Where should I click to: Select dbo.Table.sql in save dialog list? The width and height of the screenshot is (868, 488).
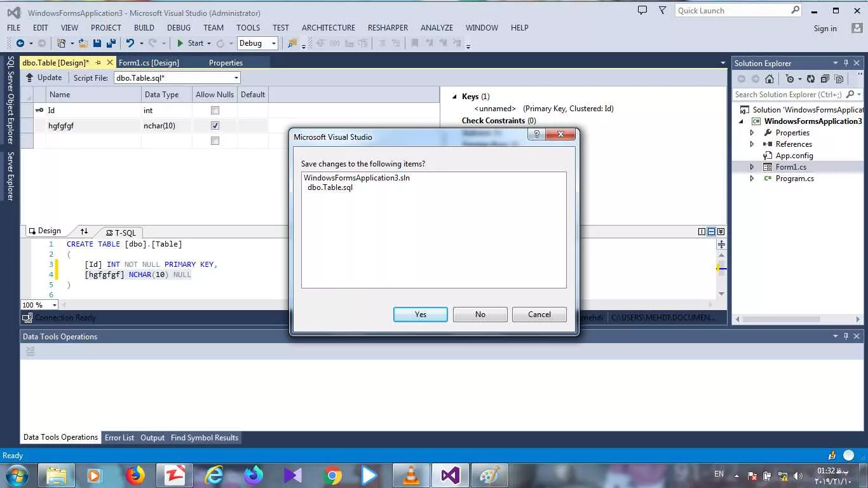pyautogui.click(x=330, y=187)
